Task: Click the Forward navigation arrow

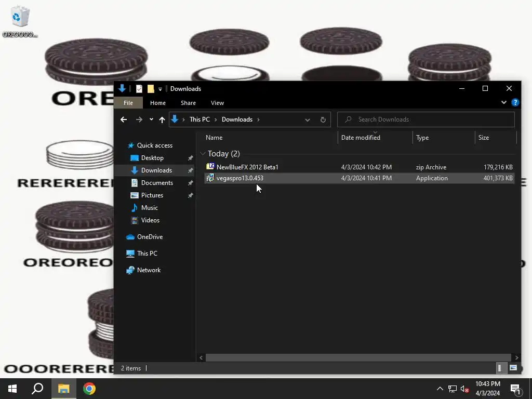Action: click(139, 119)
